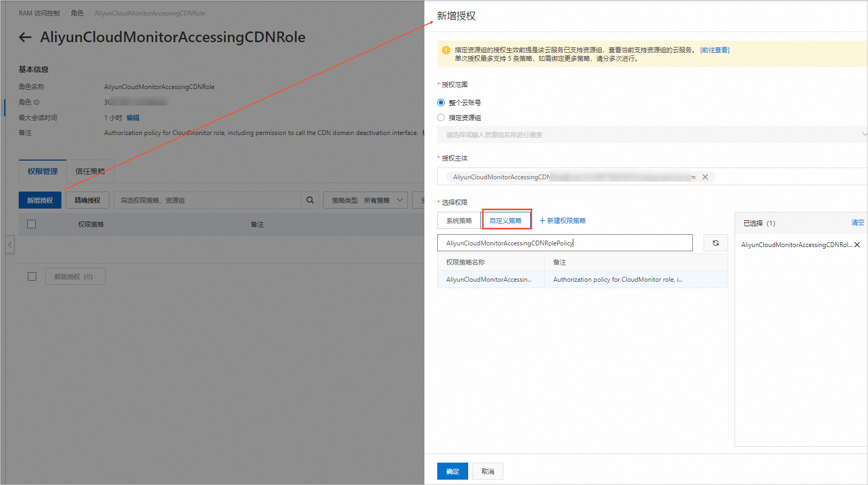Collapse the left sidebar with the arrow handle
868x485 pixels.
[10, 245]
